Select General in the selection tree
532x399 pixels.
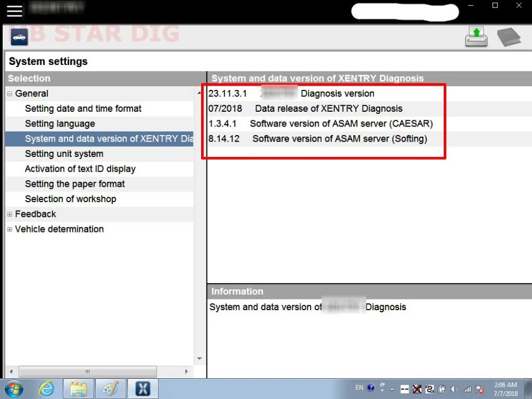pyautogui.click(x=31, y=94)
